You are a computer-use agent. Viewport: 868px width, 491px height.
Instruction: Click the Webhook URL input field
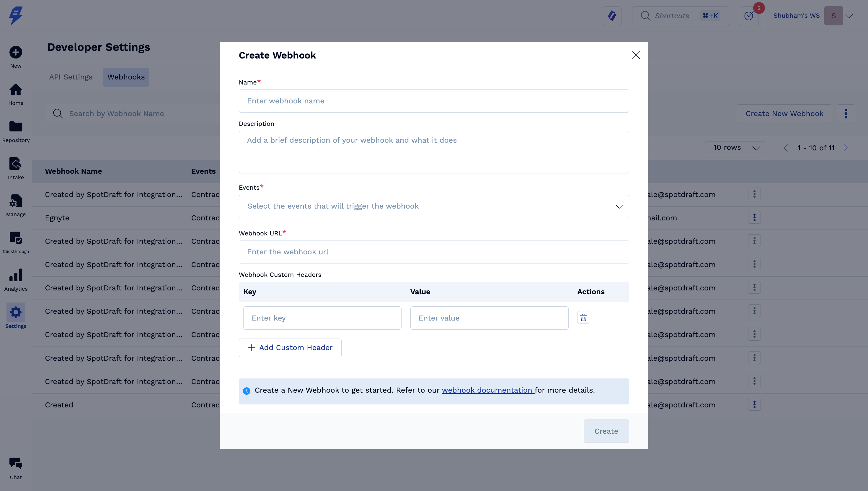point(434,252)
